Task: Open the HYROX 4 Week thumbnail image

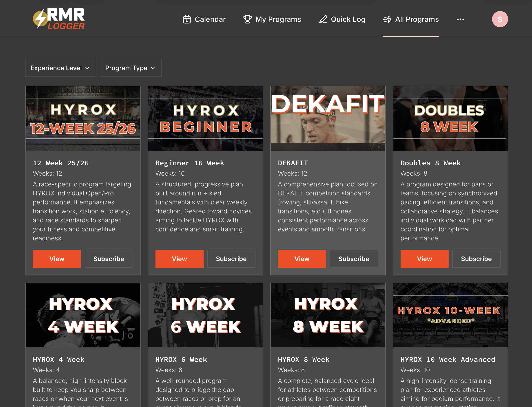Action: point(83,315)
